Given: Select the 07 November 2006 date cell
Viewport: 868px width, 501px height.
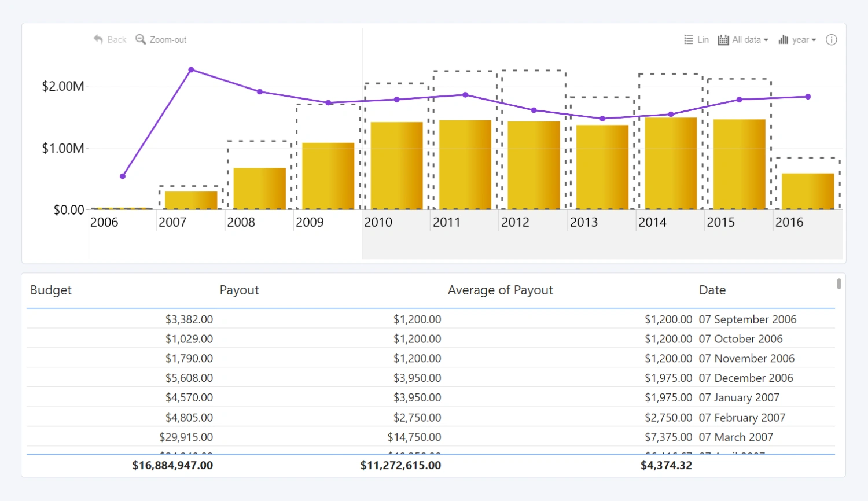Looking at the screenshot, I should (746, 359).
